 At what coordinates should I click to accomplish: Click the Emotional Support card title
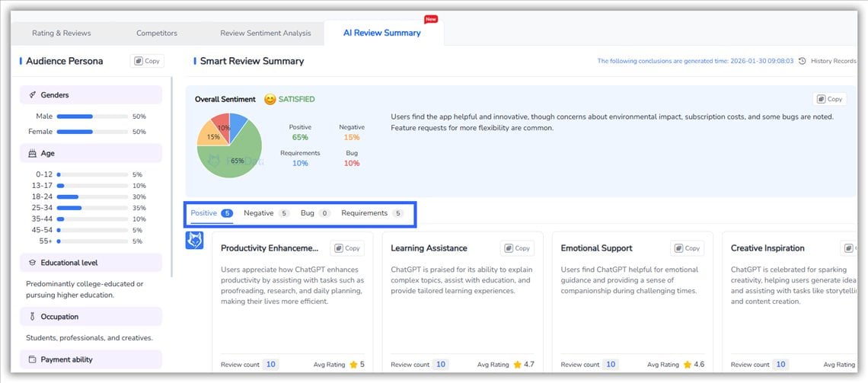596,248
